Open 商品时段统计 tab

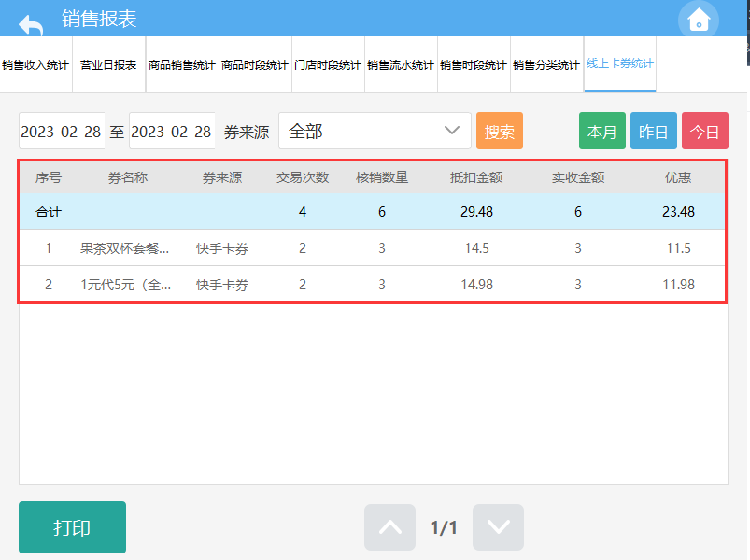255,65
